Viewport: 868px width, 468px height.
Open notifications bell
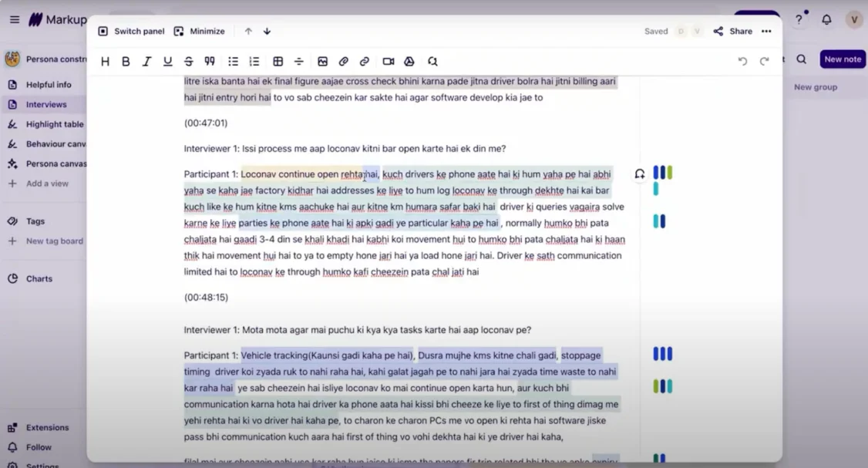[826, 20]
